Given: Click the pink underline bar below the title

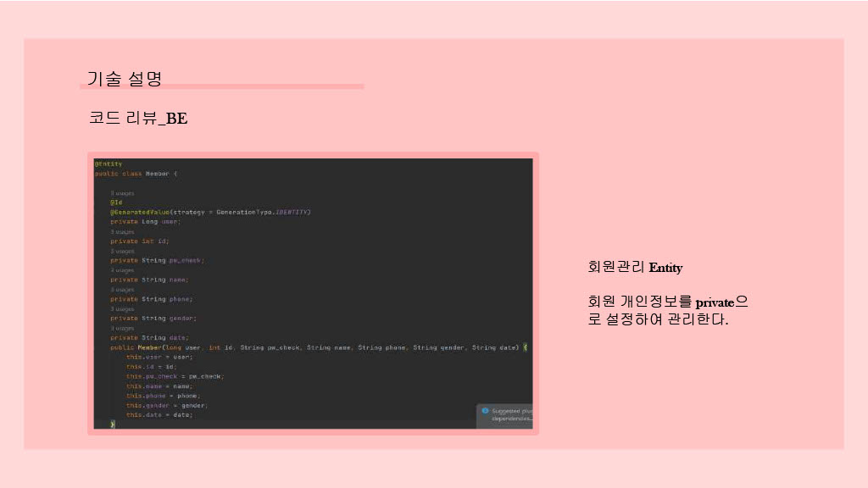Looking at the screenshot, I should [x=222, y=86].
